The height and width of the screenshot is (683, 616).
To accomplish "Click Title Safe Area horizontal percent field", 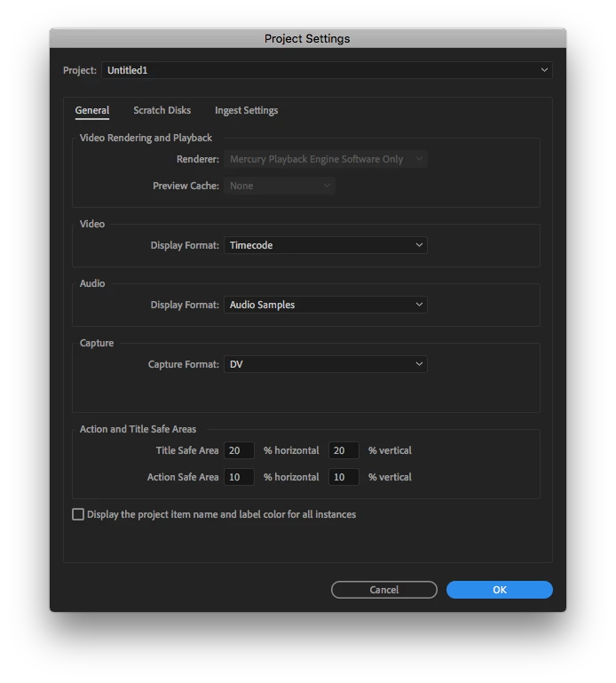I will pos(239,450).
